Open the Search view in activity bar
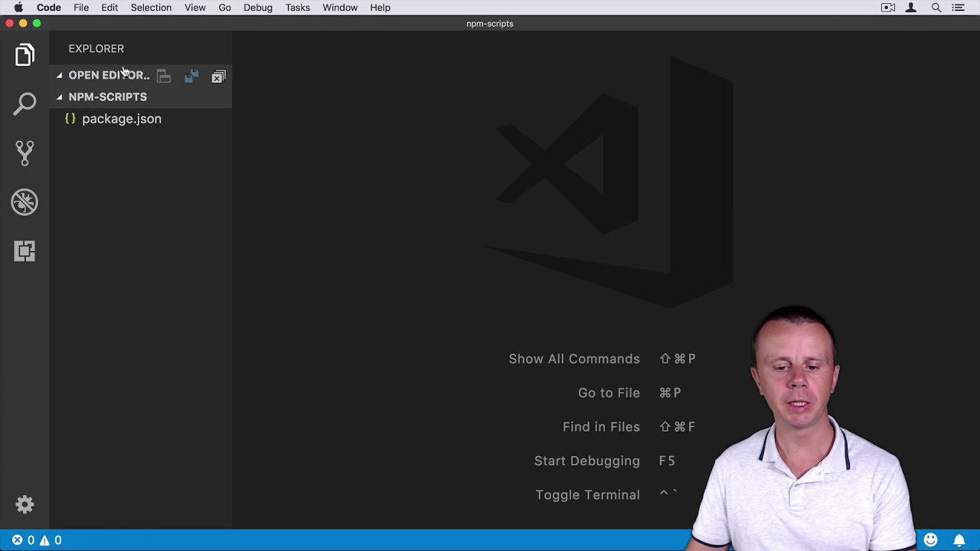This screenshot has width=980, height=551. (x=24, y=104)
